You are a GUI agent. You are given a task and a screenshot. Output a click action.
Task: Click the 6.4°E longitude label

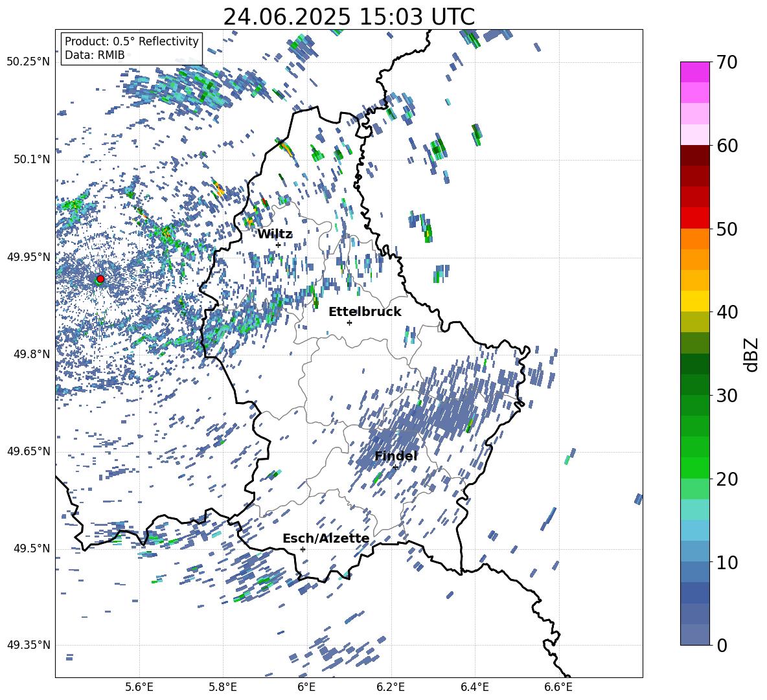point(474,687)
